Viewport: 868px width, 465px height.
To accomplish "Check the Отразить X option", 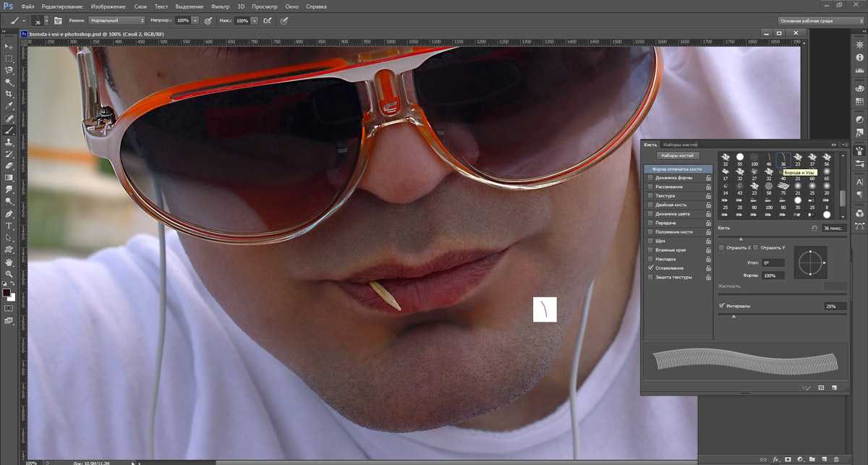I will tap(722, 248).
